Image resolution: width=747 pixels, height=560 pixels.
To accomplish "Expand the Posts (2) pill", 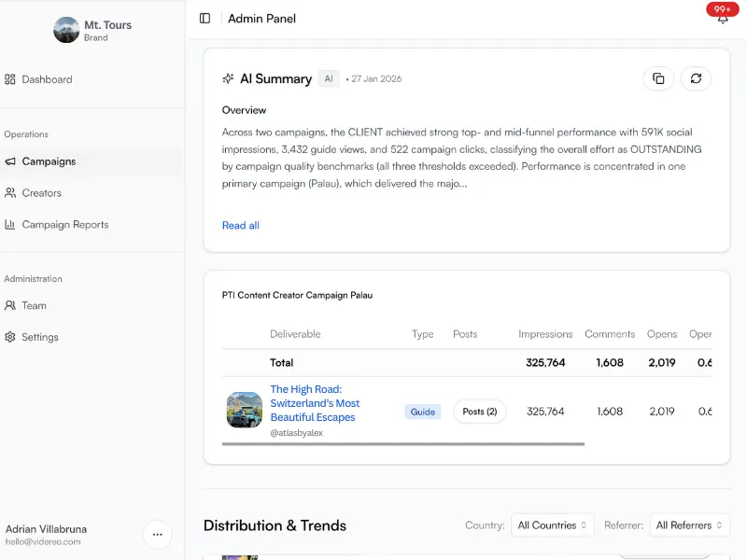I will (x=479, y=411).
